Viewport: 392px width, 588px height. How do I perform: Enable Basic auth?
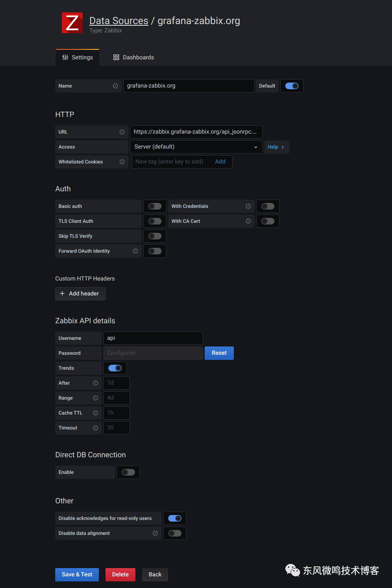coord(154,206)
